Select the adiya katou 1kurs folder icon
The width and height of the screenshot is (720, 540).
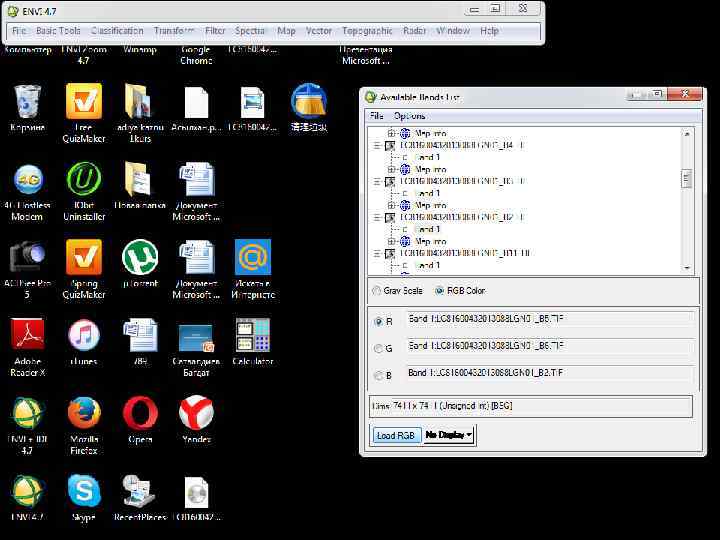click(140, 101)
